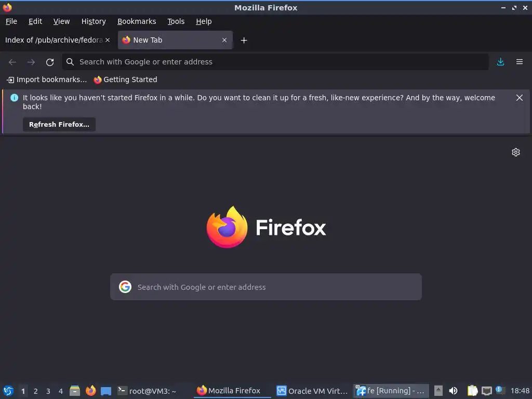Open the update notifier tray icon

point(499,390)
